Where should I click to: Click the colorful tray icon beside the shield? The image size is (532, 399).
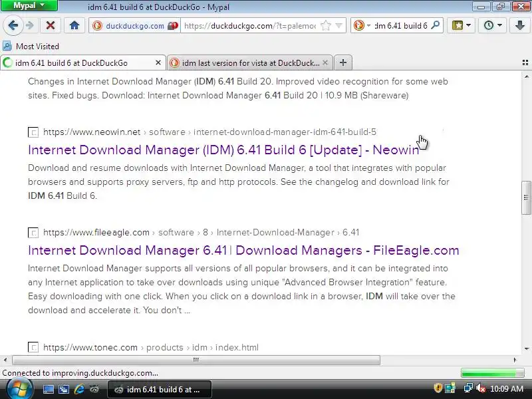coord(450,388)
